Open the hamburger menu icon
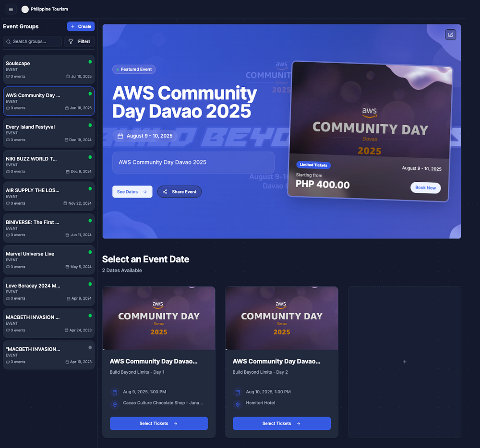 point(11,9)
